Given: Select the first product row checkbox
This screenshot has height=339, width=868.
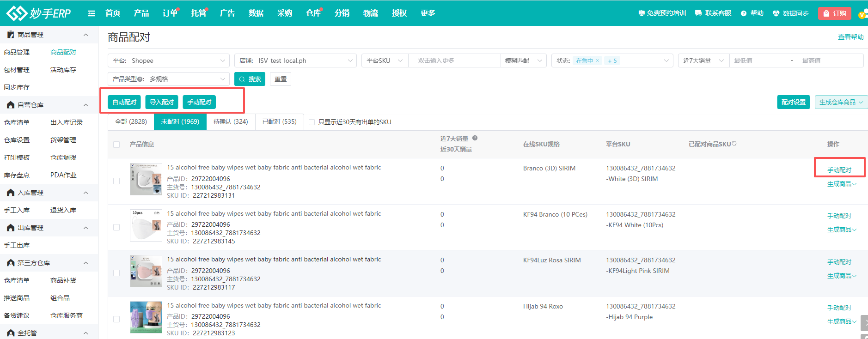Looking at the screenshot, I should pos(116,181).
